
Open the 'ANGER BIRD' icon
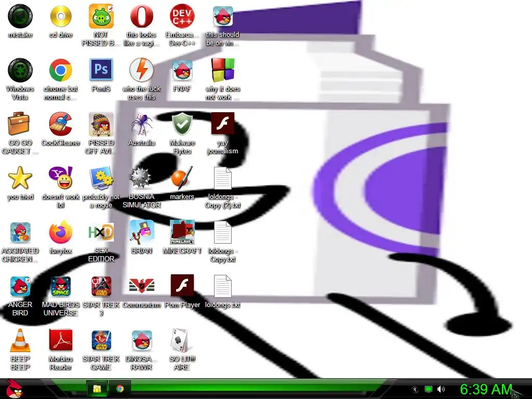[x=20, y=286]
